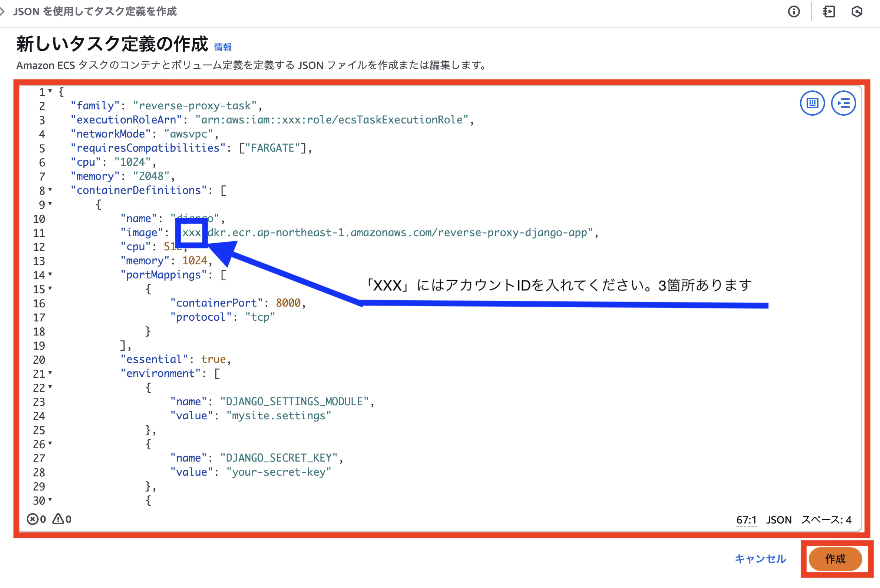Click the "your-secret-key" value
Image resolution: width=880 pixels, height=588 pixels.
(x=279, y=472)
